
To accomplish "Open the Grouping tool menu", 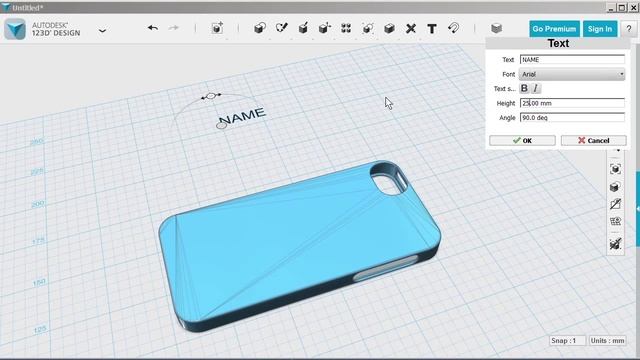I will click(368, 28).
